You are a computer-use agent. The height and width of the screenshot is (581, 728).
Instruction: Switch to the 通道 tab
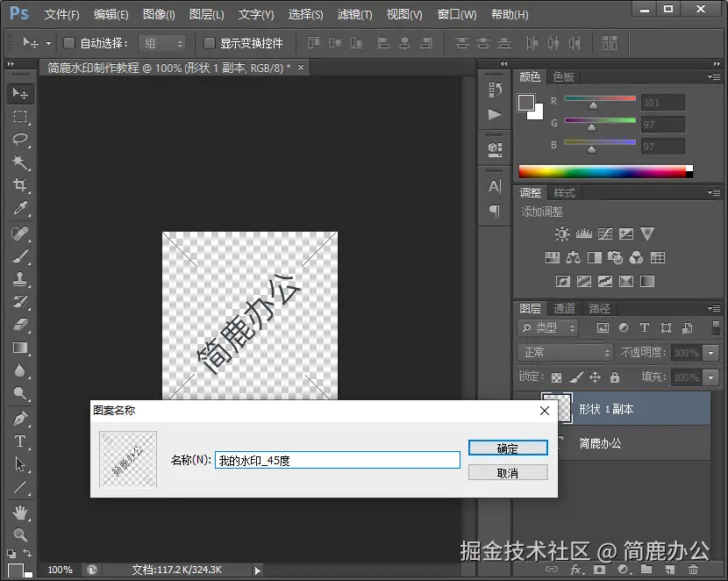coord(563,308)
